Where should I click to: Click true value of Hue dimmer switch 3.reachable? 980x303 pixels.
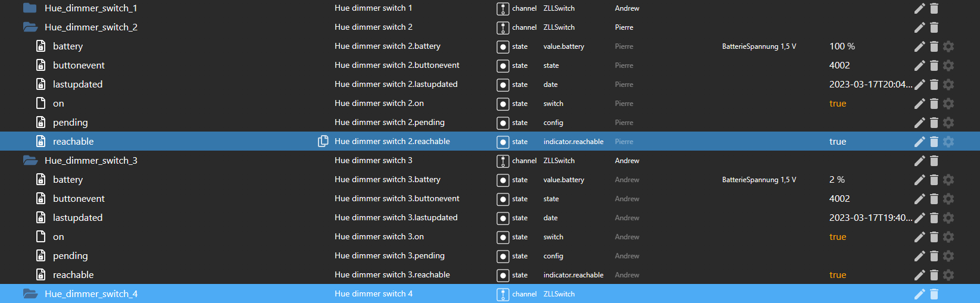838,275
